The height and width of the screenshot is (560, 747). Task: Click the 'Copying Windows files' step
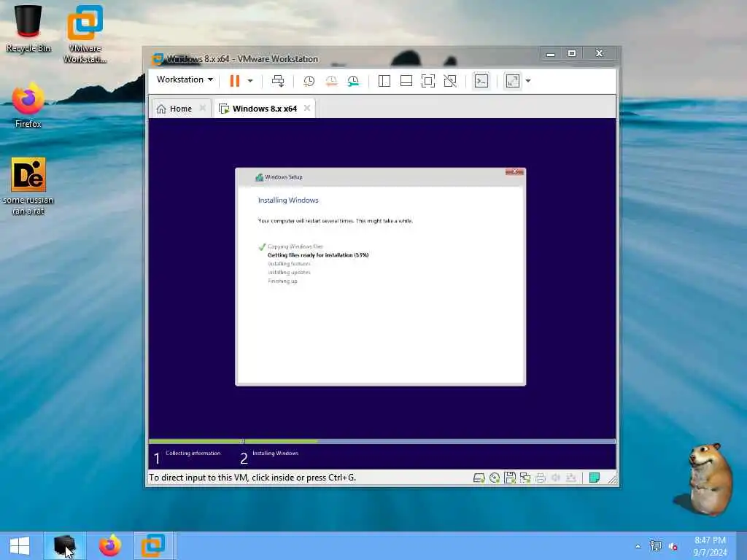pos(295,246)
